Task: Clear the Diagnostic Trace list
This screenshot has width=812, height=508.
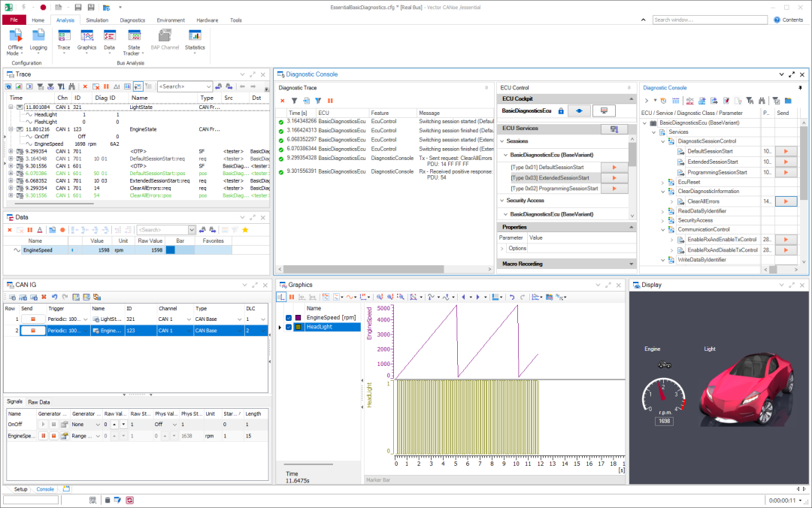Action: click(282, 101)
